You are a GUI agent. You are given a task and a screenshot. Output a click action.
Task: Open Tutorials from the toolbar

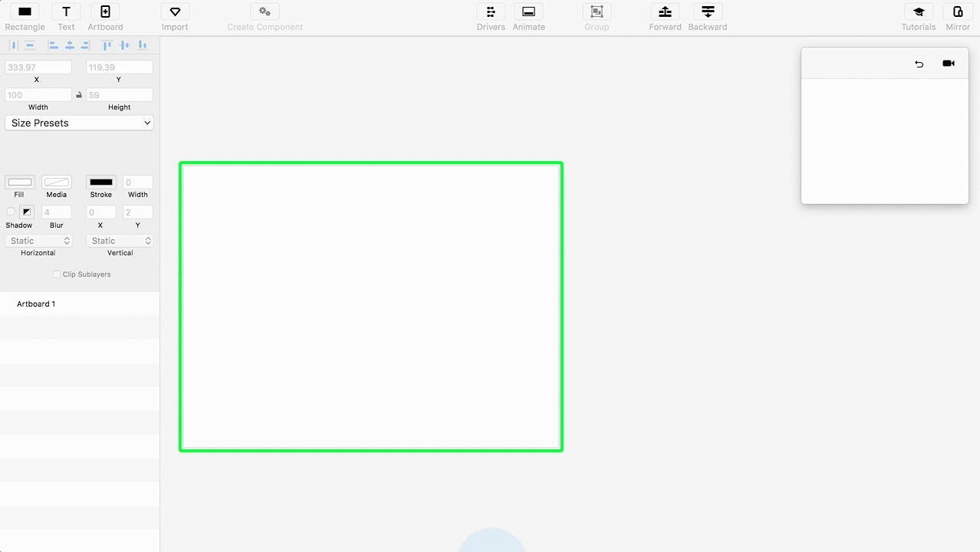point(919,11)
